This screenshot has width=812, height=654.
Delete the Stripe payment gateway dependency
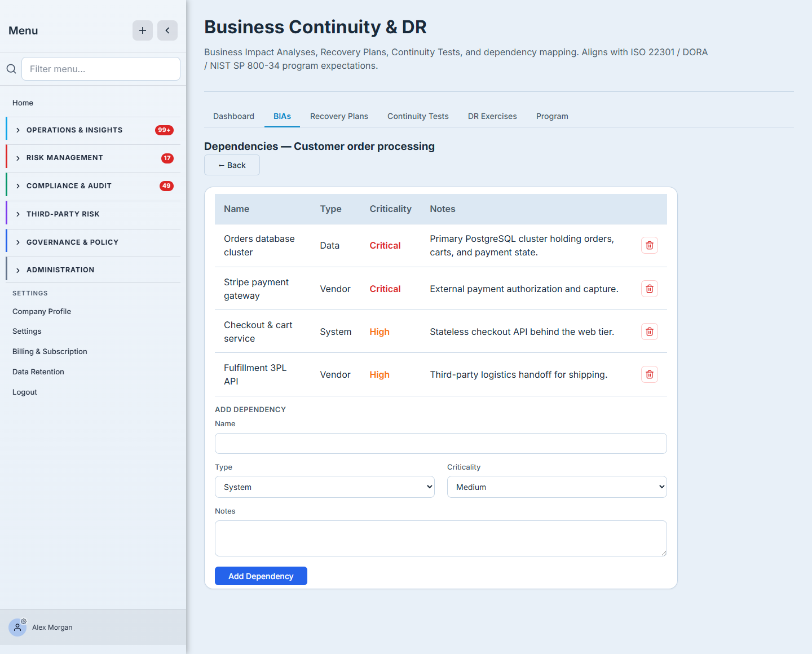coord(650,289)
